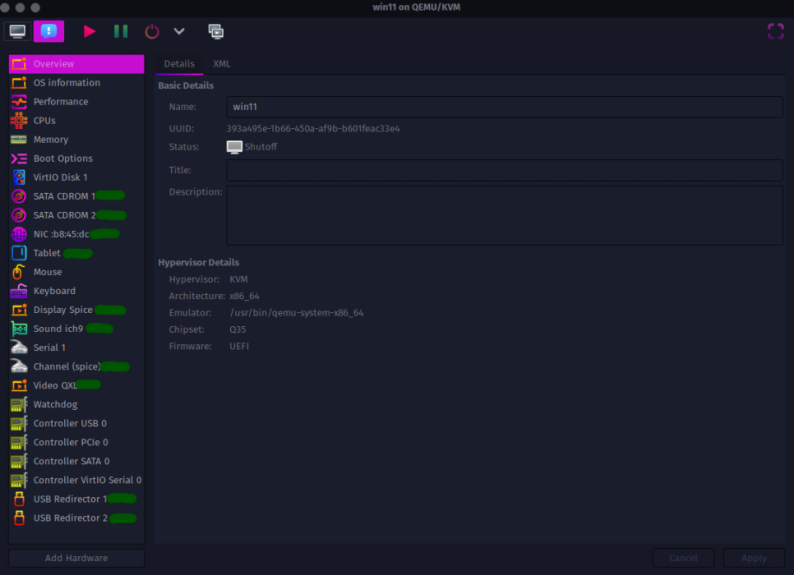Select Controller VirtIO Serial 0 entry
Image resolution: width=794 pixels, height=575 pixels.
click(x=76, y=480)
